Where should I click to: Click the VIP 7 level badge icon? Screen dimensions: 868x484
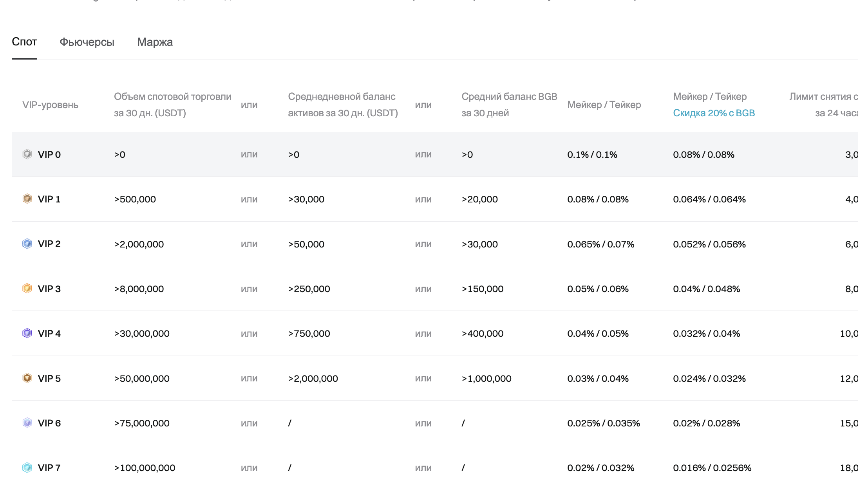27,467
